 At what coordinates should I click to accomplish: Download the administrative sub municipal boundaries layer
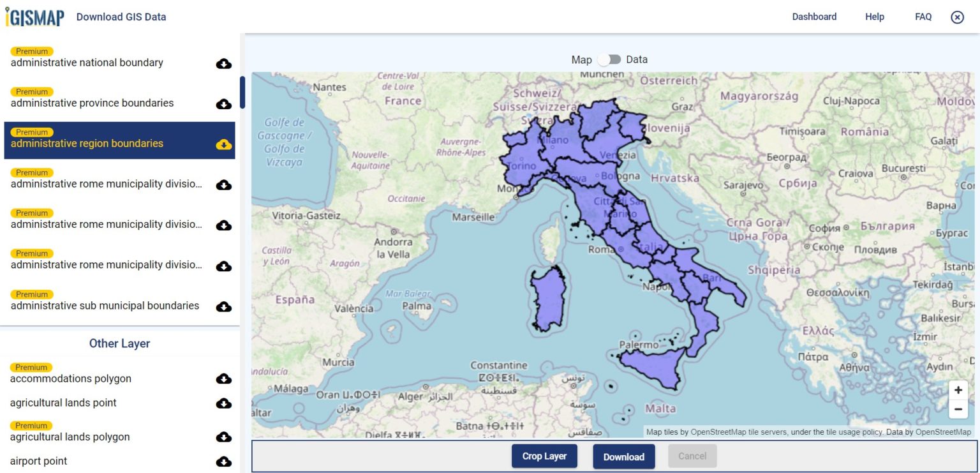coord(224,306)
